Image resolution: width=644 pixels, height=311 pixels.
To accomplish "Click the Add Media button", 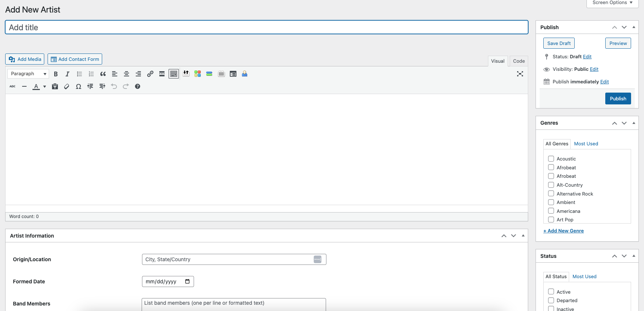I will [25, 59].
